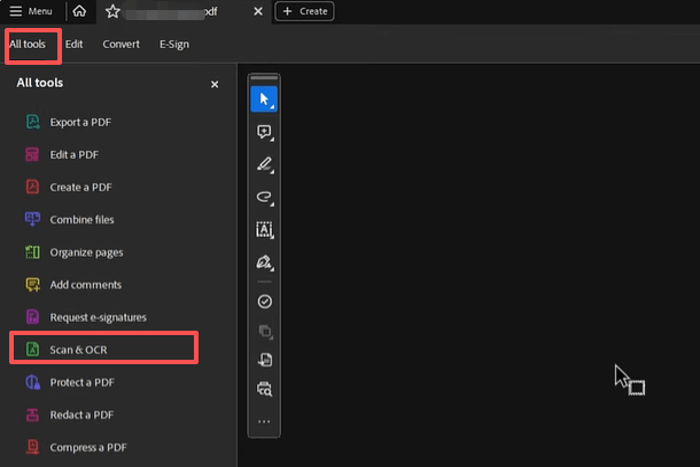Image resolution: width=700 pixels, height=467 pixels.
Task: Click the Request e-signatures icon
Action: click(x=32, y=317)
